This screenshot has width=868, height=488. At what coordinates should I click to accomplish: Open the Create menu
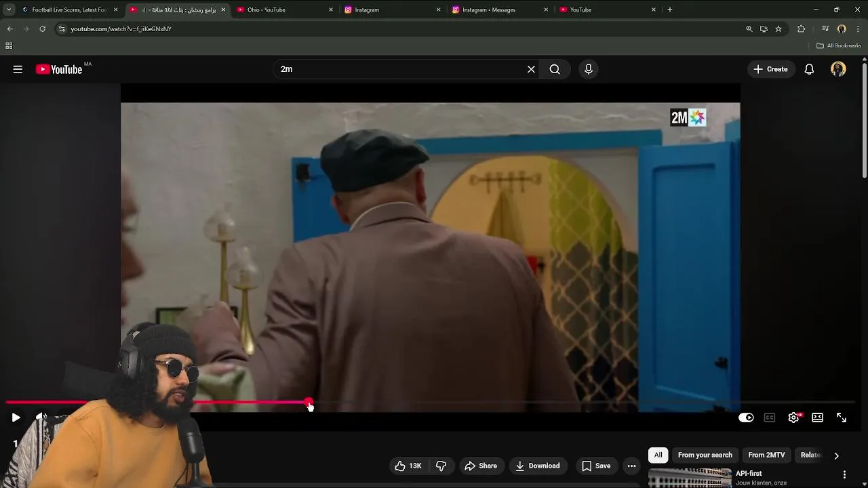[770, 69]
